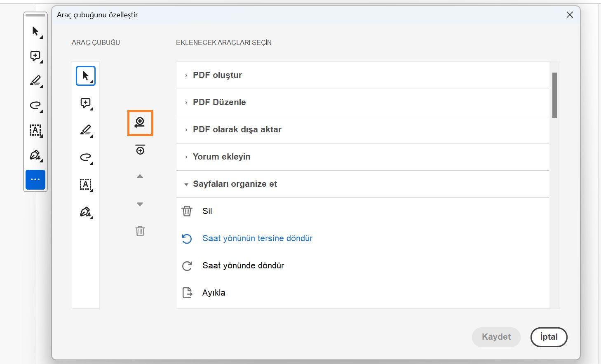Move selected tool up with arrow
This screenshot has width=601, height=364.
[140, 176]
